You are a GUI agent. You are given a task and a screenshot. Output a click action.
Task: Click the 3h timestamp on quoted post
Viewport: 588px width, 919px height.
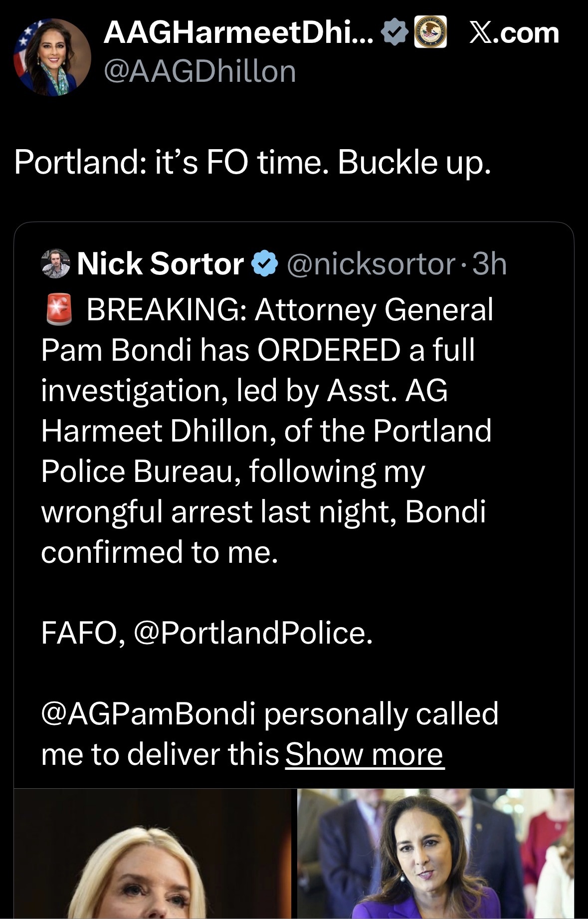[489, 263]
